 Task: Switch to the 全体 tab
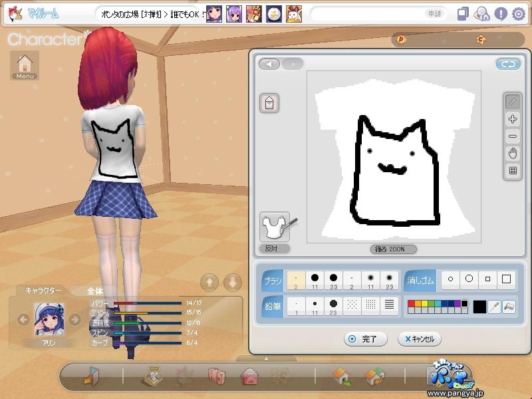(x=95, y=291)
